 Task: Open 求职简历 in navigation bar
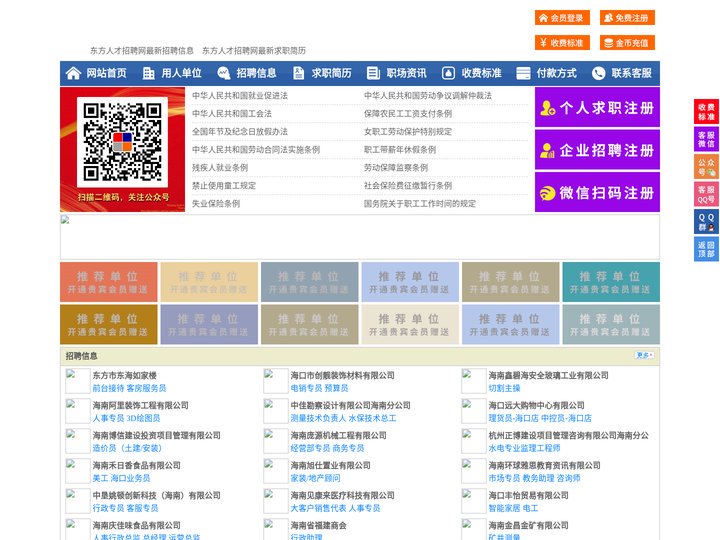[x=332, y=73]
